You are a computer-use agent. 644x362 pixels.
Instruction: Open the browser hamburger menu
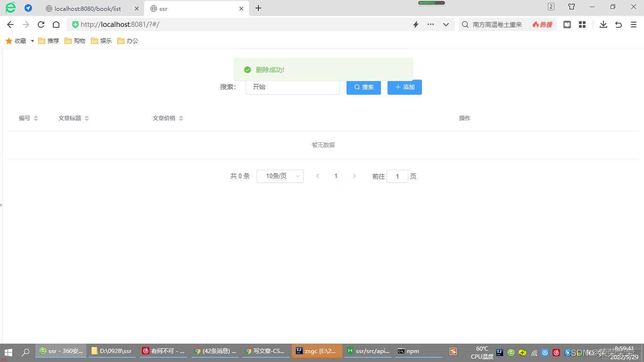click(x=634, y=25)
